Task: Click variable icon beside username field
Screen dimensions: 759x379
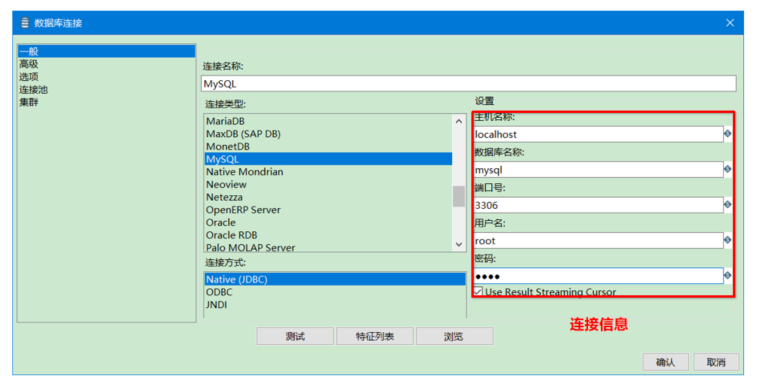Action: (x=727, y=240)
